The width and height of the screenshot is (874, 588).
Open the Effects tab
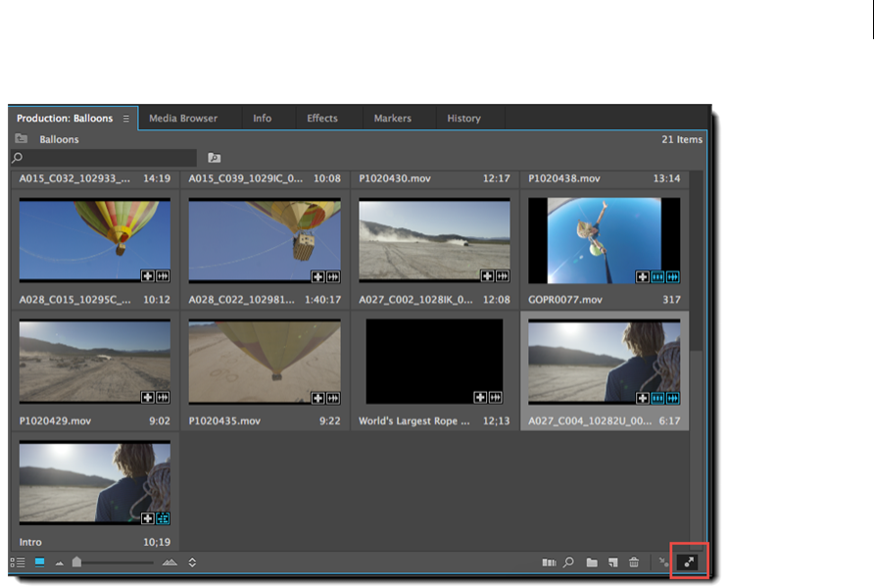(x=322, y=119)
